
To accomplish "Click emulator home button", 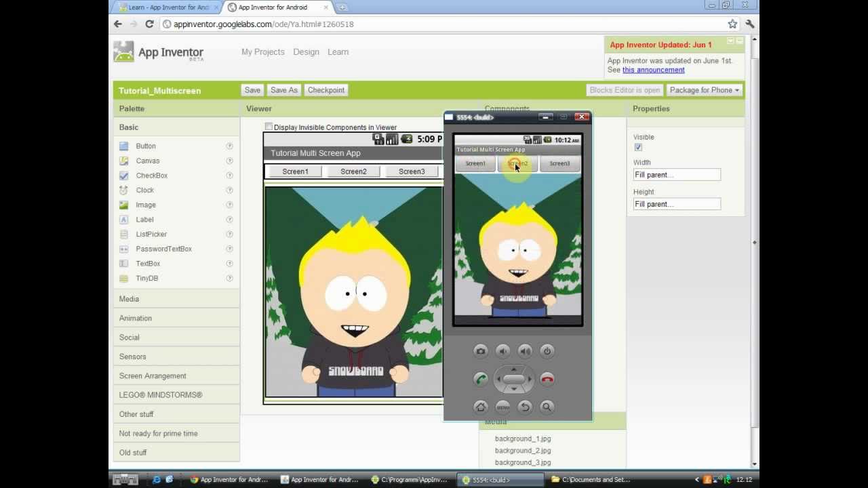I will coord(481,407).
